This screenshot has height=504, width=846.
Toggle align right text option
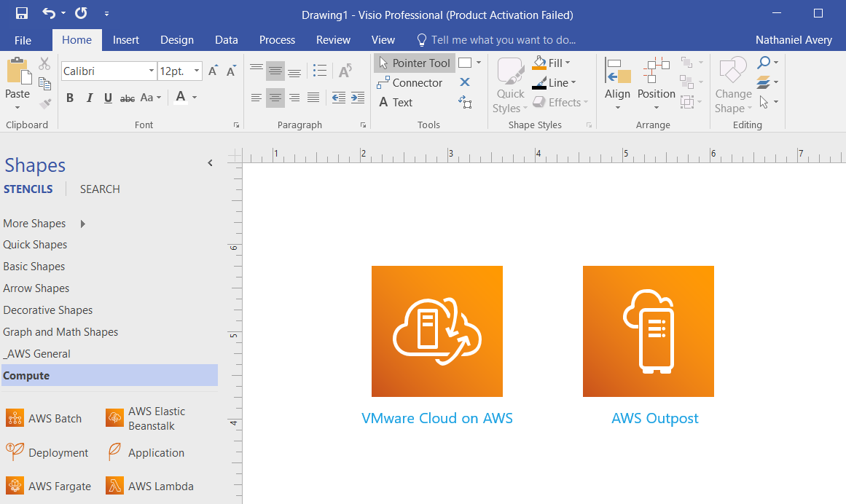click(x=294, y=98)
